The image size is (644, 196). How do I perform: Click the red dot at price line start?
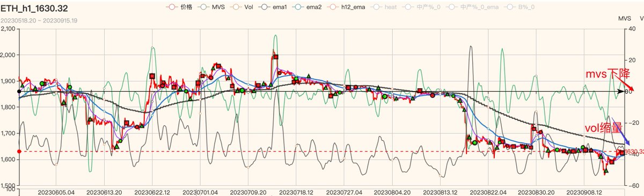click(19, 152)
